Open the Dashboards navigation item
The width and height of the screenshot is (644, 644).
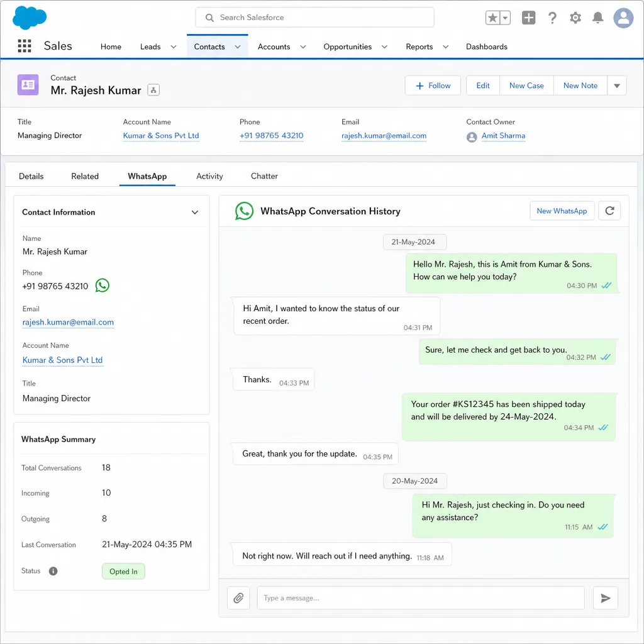tap(486, 47)
